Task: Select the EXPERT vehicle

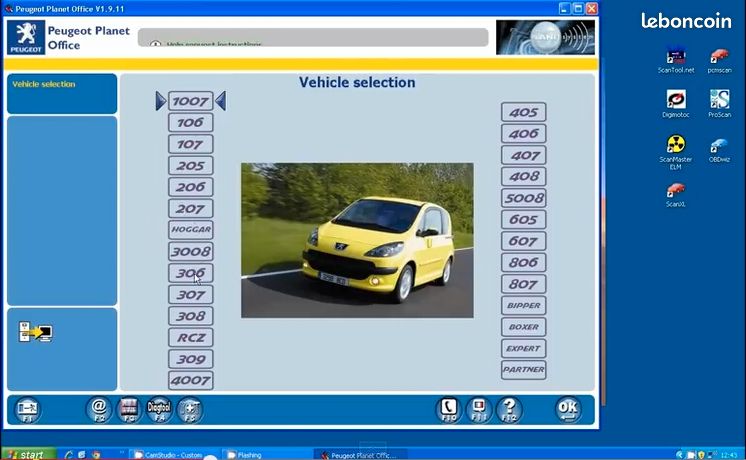Action: tap(524, 348)
